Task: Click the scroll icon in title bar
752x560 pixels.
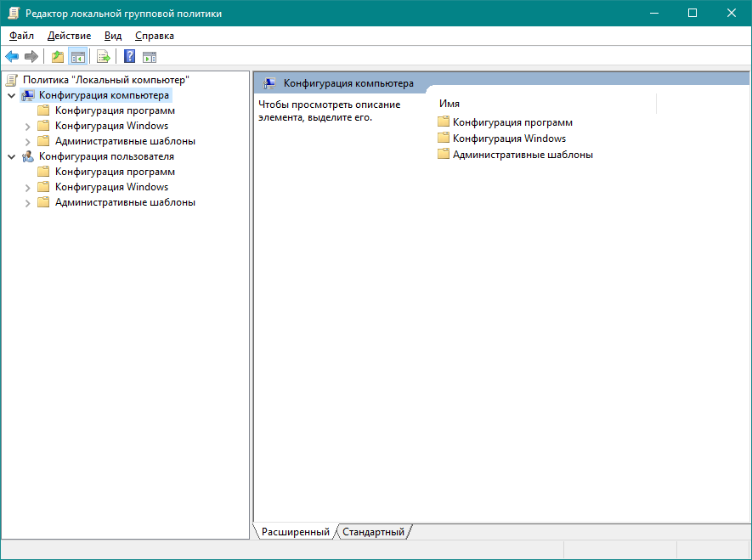Action: pyautogui.click(x=14, y=14)
